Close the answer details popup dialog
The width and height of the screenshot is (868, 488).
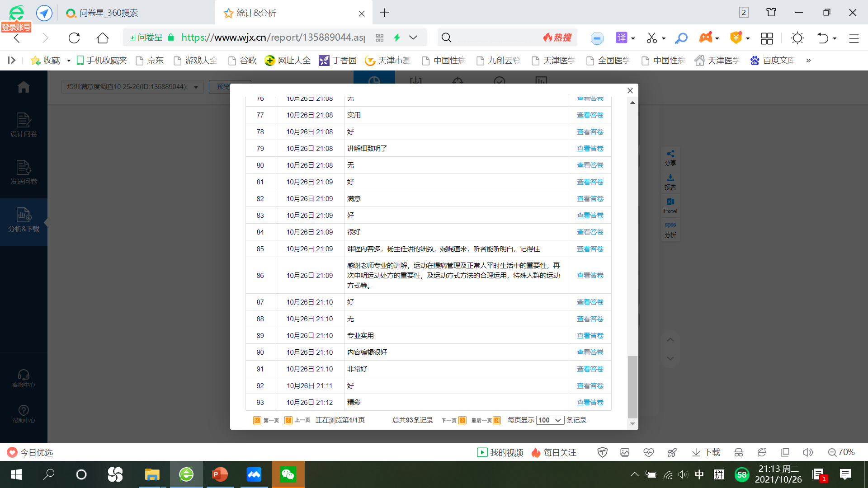630,90
